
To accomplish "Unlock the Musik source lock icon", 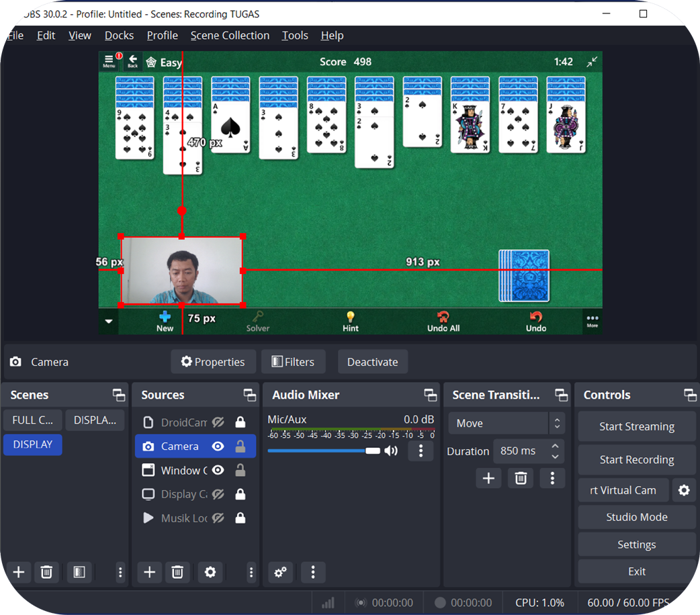I will click(240, 518).
